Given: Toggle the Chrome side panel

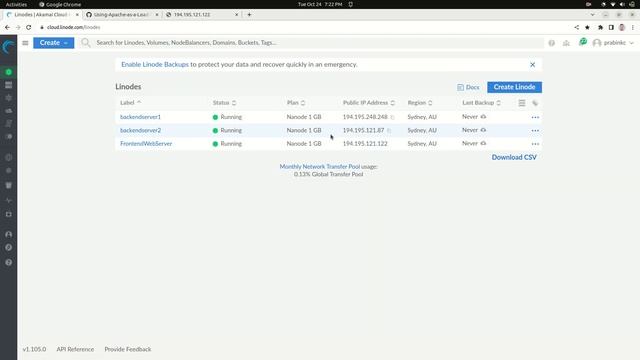Looking at the screenshot, I should coord(611,27).
